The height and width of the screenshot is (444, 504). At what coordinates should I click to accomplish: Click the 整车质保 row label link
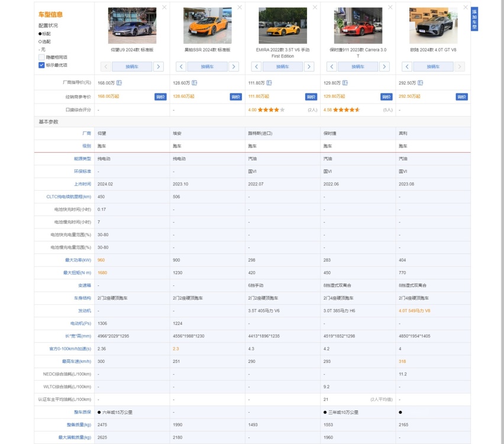(x=83, y=412)
